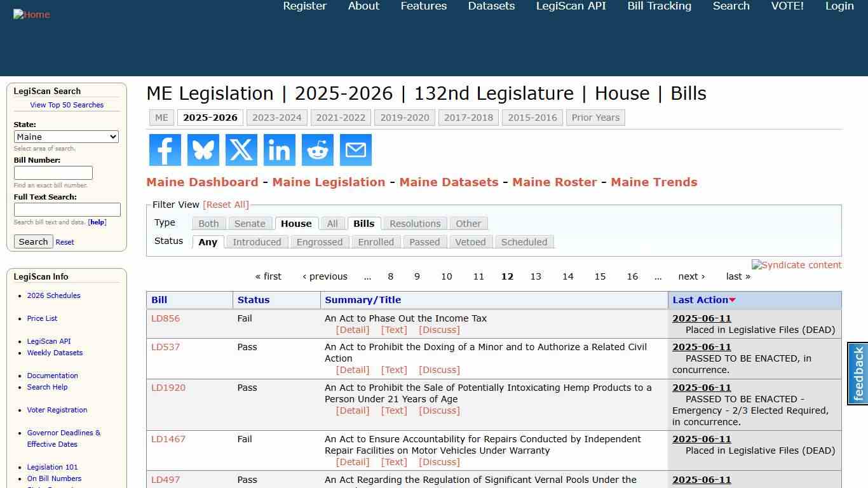Toggle the Bills filter on
This screenshot has width=868, height=488.
363,223
